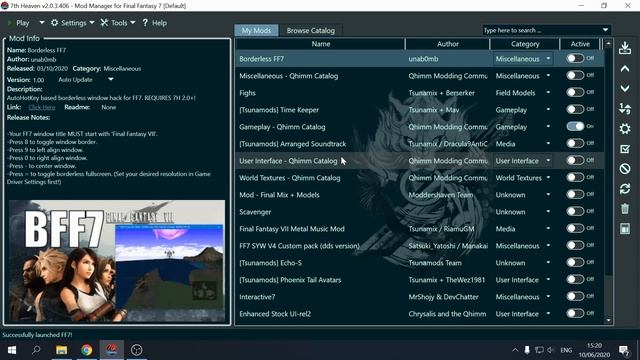Click 7th Heaven taskbar icon
Screen dimensions: 640x360
coord(111,350)
